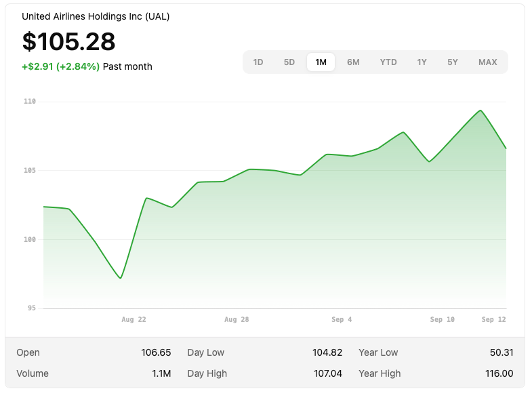Click the Day Low label
This screenshot has width=532, height=393.
(205, 352)
